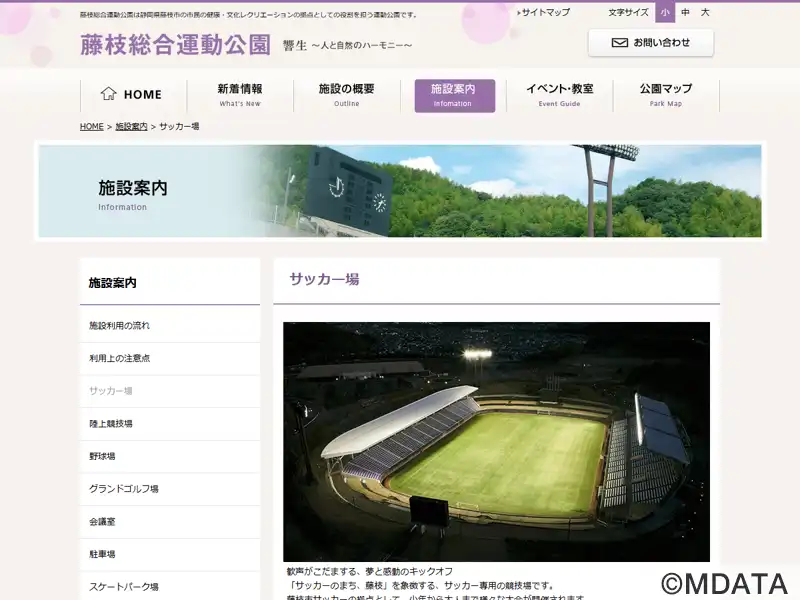Go to 陸上競技場 sidebar page
The height and width of the screenshot is (600, 800).
(x=111, y=424)
